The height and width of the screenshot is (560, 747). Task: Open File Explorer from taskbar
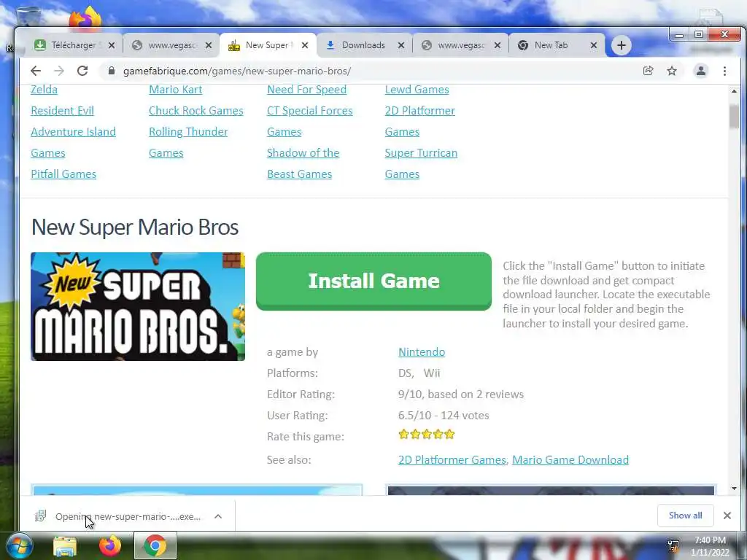(x=65, y=546)
